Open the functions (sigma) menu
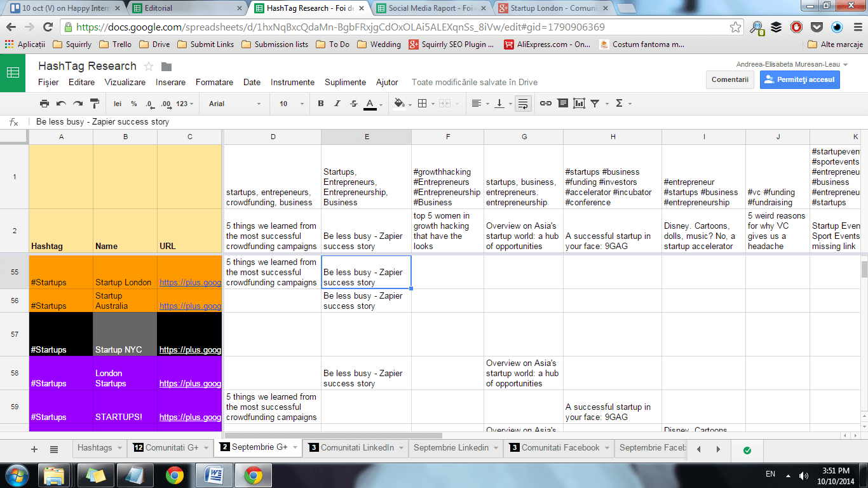This screenshot has width=868, height=488. [x=622, y=104]
